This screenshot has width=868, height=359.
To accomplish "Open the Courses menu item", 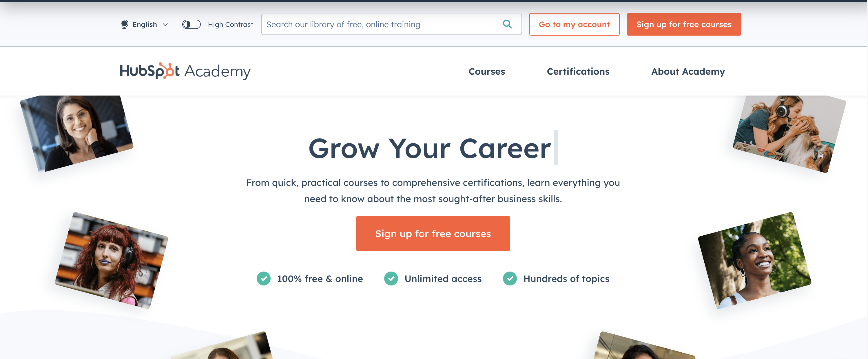I will [487, 71].
